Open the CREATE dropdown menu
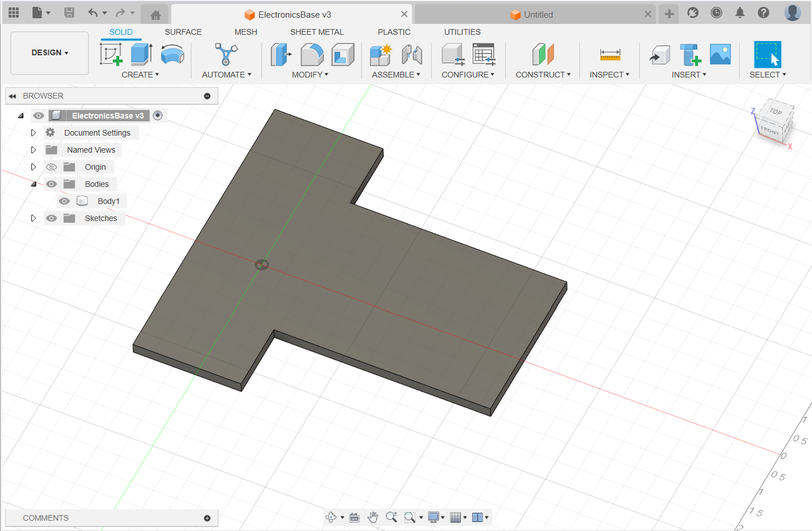812x531 pixels. 140,75
